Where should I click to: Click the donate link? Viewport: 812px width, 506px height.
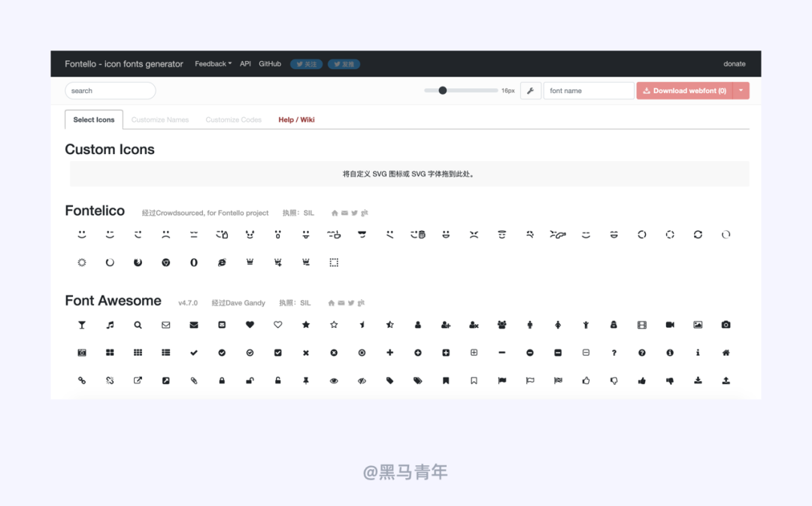[x=735, y=64]
